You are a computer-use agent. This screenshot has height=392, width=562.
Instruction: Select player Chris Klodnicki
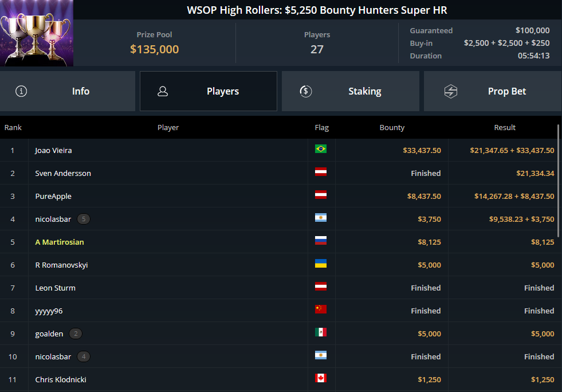pyautogui.click(x=61, y=379)
